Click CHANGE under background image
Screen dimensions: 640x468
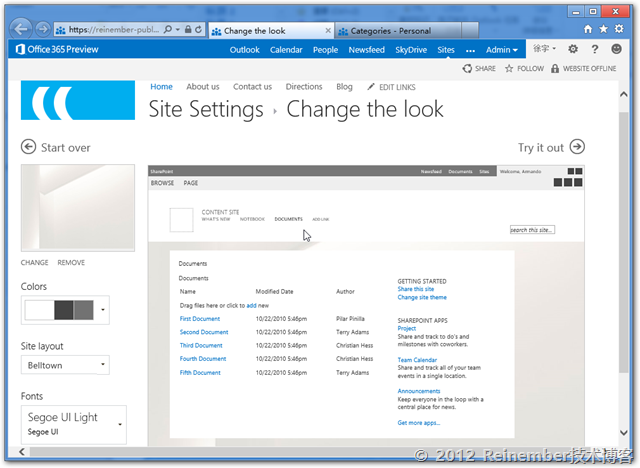pos(34,262)
